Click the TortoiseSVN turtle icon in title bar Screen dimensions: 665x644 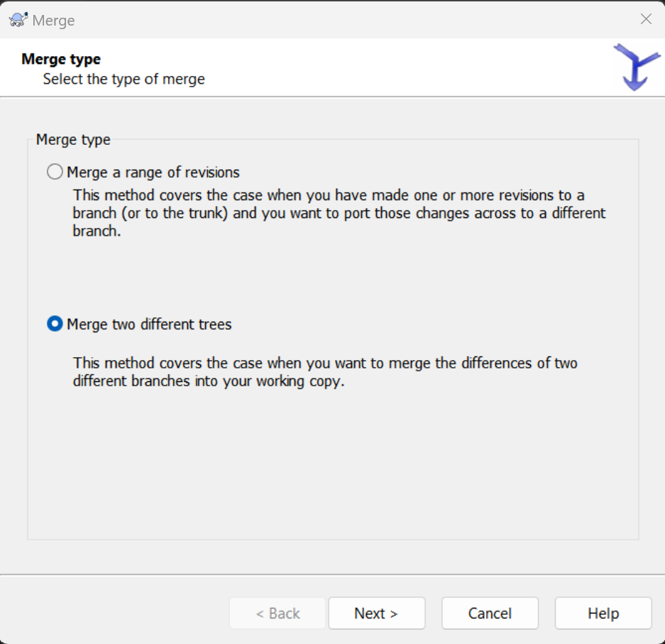tap(18, 20)
